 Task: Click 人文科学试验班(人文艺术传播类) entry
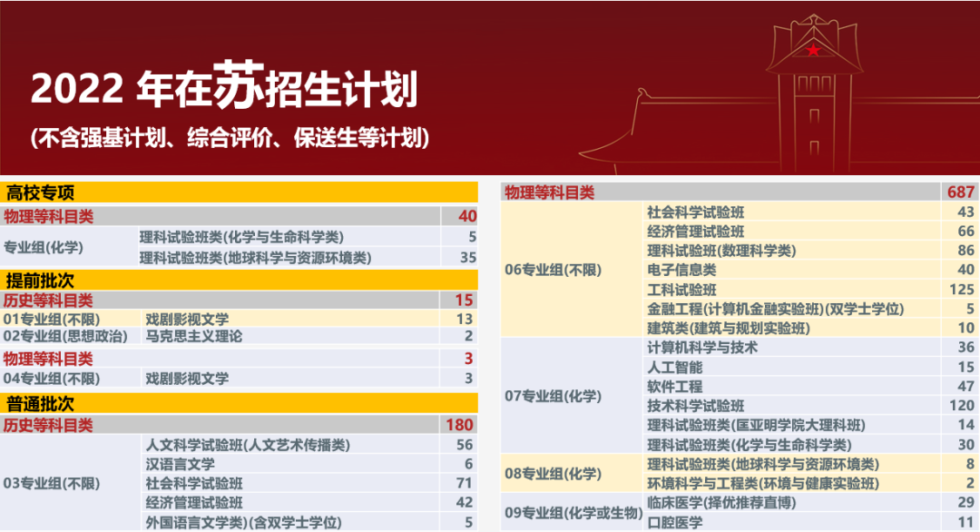coord(248,445)
